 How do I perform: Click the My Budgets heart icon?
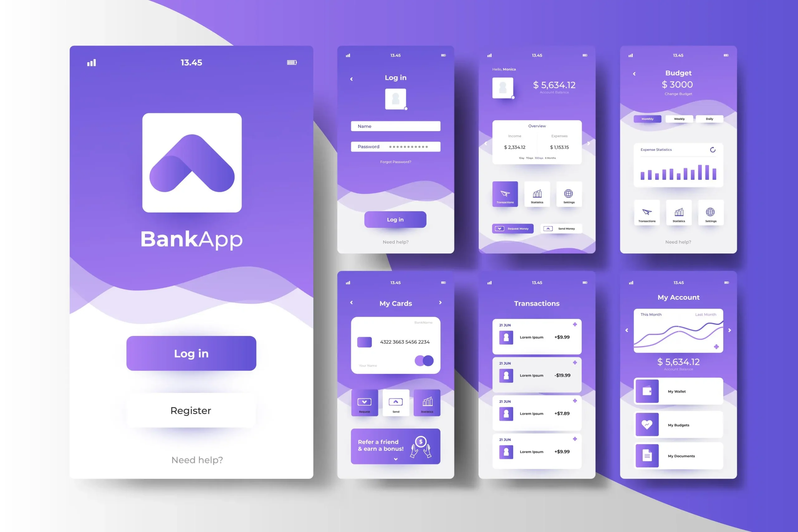pos(647,425)
